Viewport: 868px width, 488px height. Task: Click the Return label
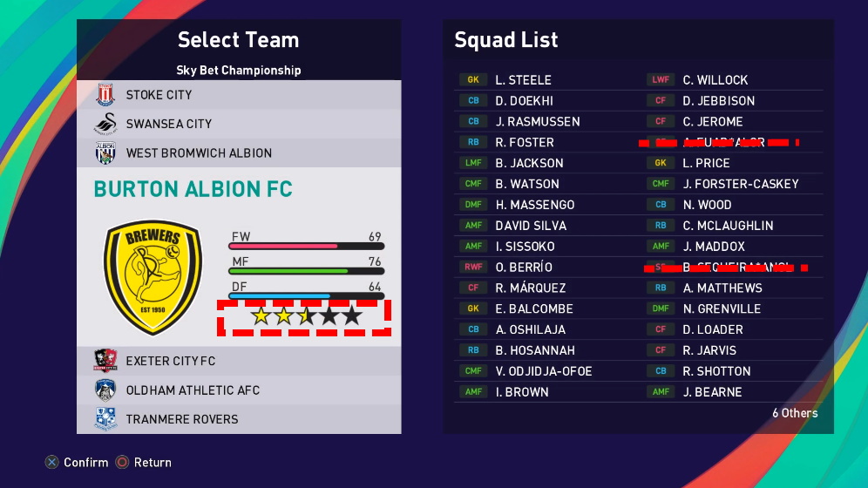(153, 463)
